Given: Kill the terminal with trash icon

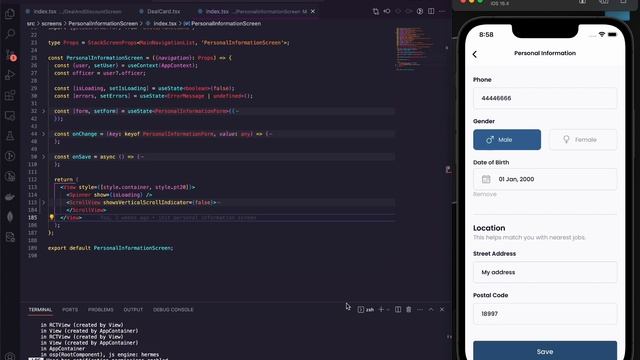Looking at the screenshot, I should tap(409, 309).
